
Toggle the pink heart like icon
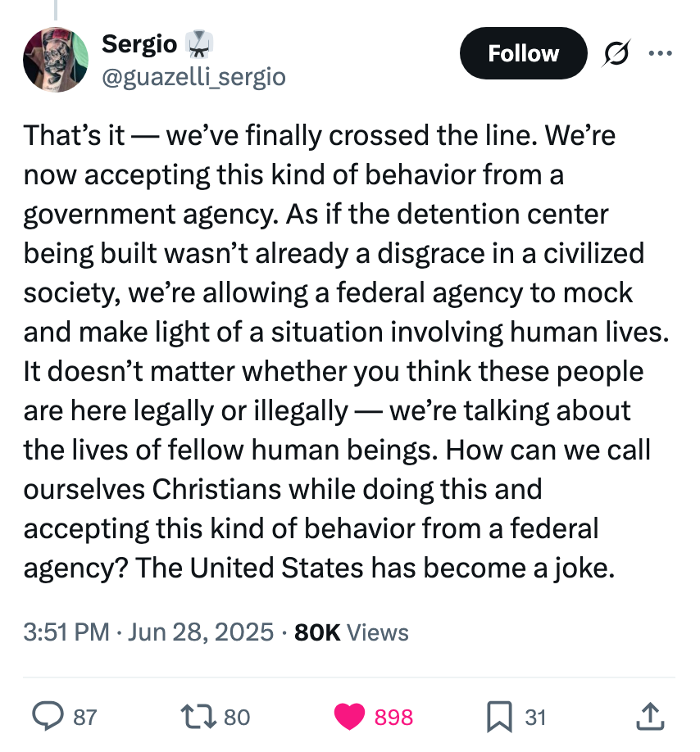pos(350,718)
